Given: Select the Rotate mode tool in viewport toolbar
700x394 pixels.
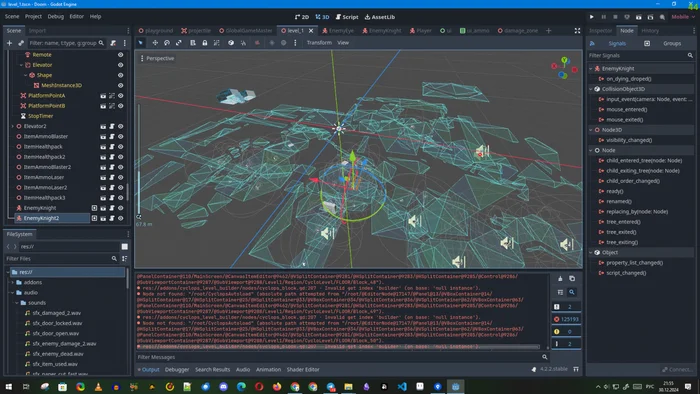Looking at the screenshot, I should (167, 43).
